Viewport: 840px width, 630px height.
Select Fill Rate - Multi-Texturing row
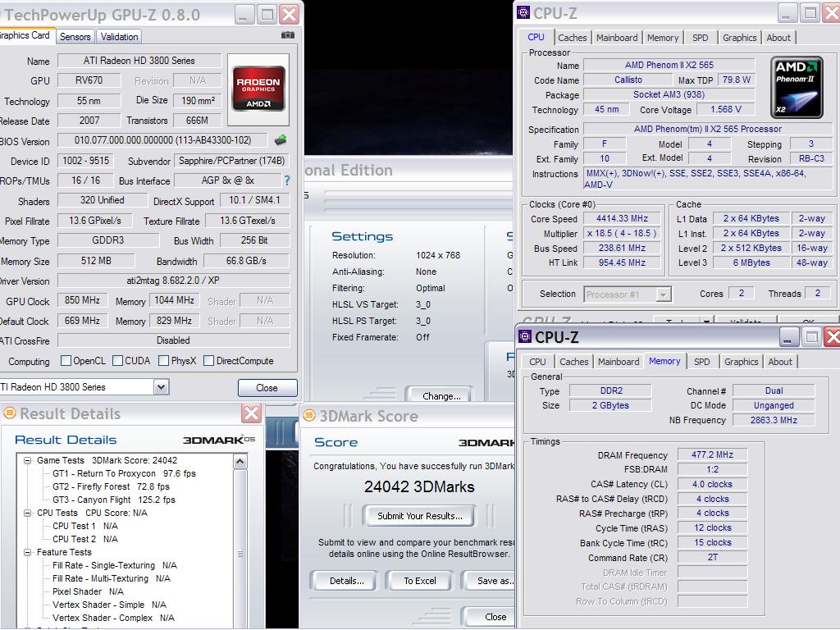click(x=112, y=578)
